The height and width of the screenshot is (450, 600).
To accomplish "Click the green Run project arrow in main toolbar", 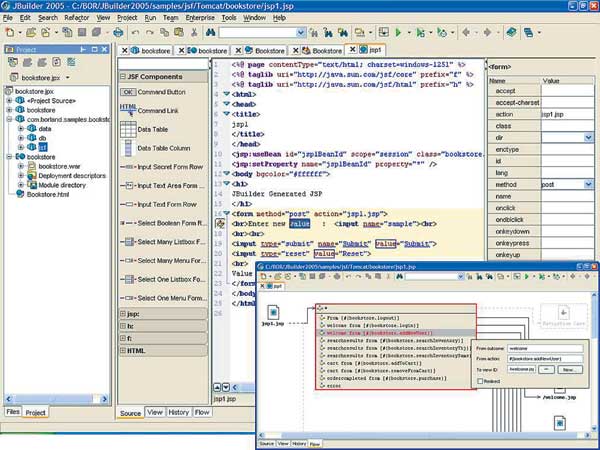I will click(x=398, y=33).
